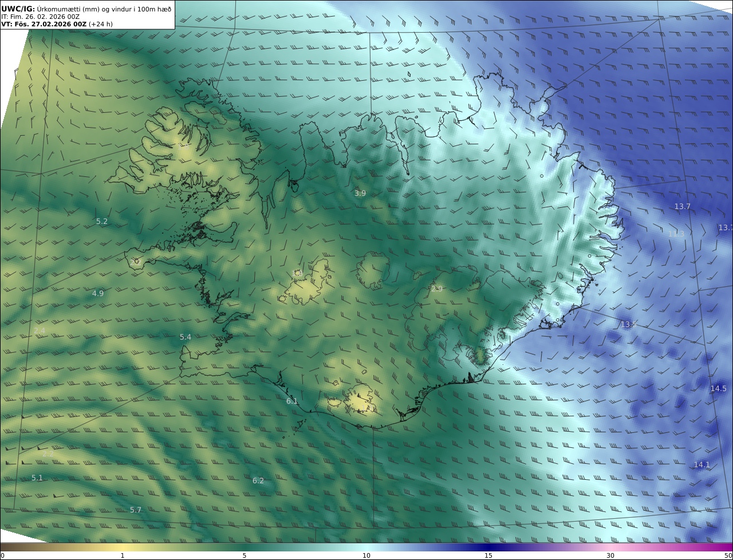Click the 3.9 value over north Iceland
The image size is (733, 560).
[x=360, y=194]
